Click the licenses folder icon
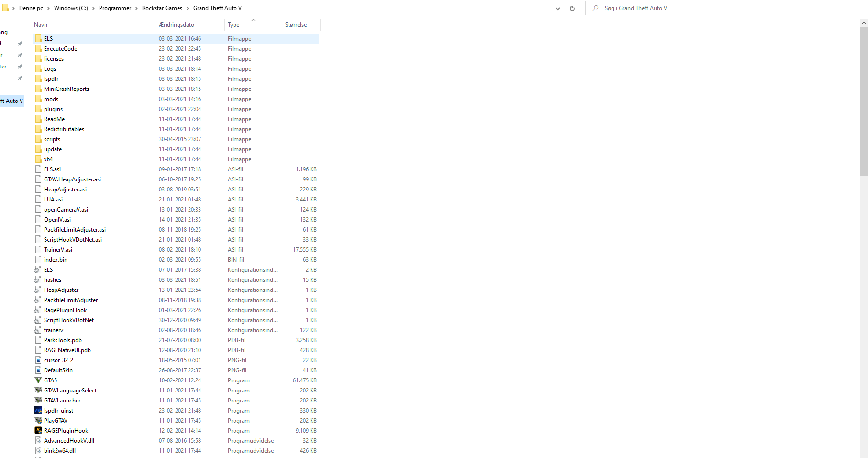 pyautogui.click(x=38, y=58)
